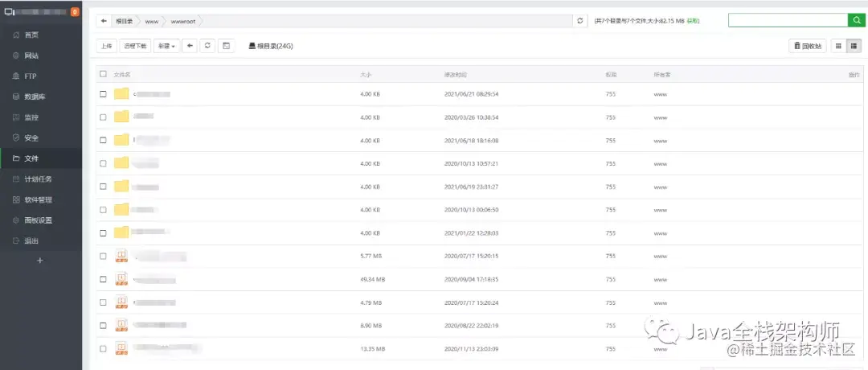Click the 所有者 column header
Image resolution: width=868 pixels, height=370 pixels.
pyautogui.click(x=662, y=74)
